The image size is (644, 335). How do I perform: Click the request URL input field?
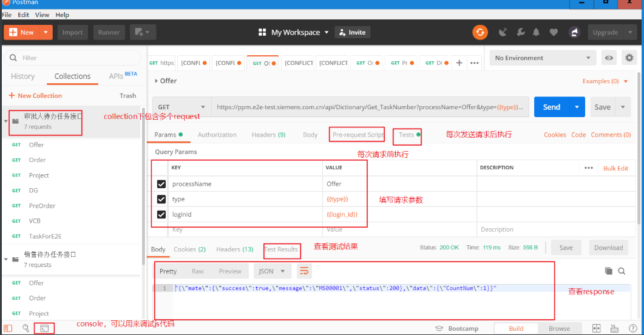(x=370, y=107)
